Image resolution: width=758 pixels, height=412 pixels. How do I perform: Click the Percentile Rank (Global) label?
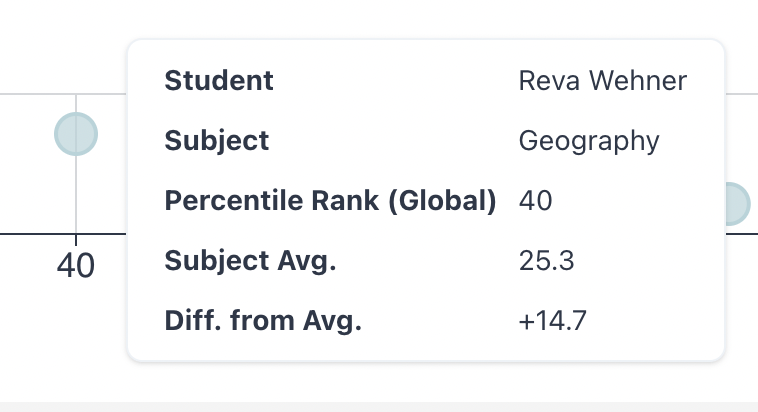click(x=330, y=201)
